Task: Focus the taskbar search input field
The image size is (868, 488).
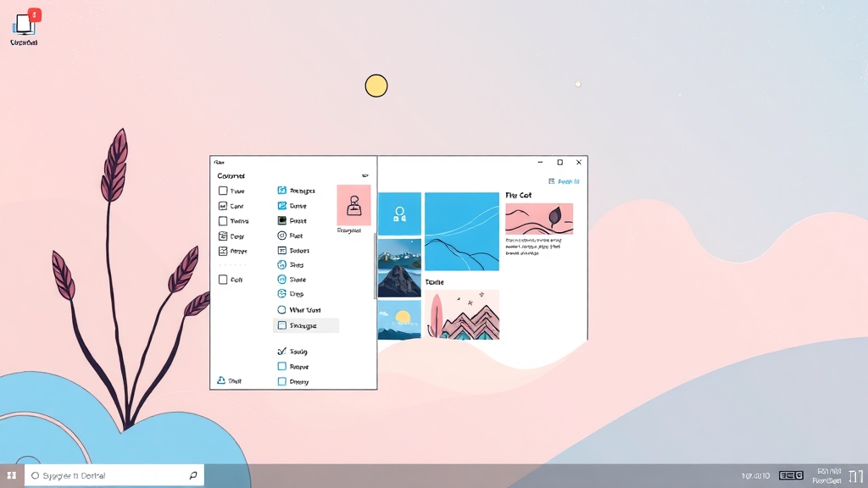Action: pos(114,475)
